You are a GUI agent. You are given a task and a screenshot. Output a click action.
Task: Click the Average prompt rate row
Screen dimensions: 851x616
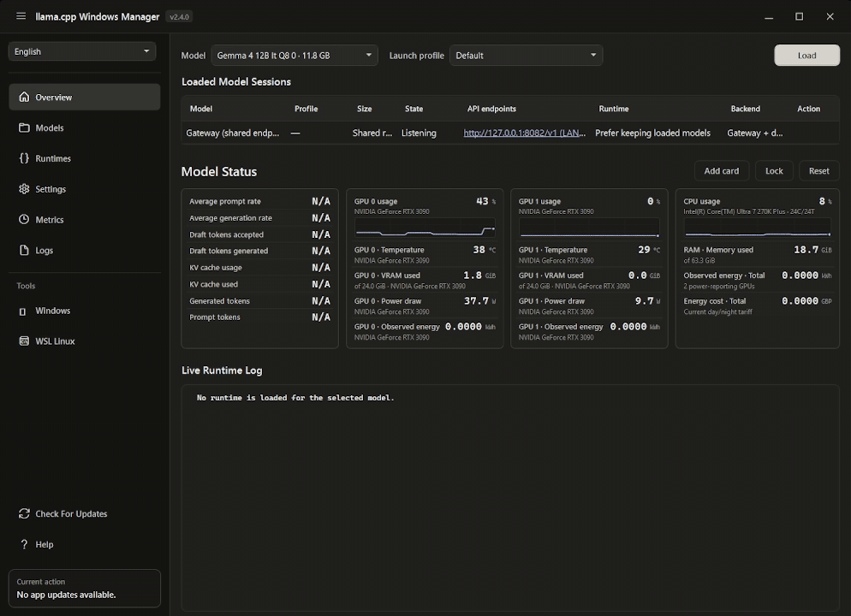(x=259, y=201)
